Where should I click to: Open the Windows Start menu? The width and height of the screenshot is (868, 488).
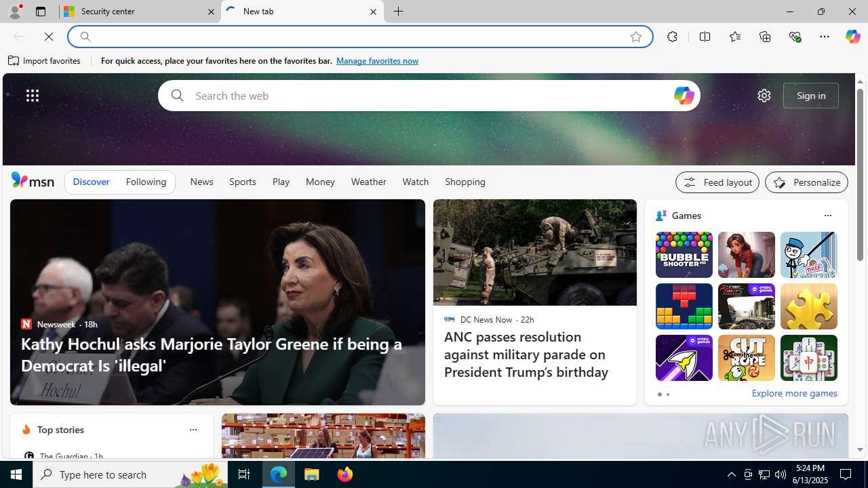(16, 474)
